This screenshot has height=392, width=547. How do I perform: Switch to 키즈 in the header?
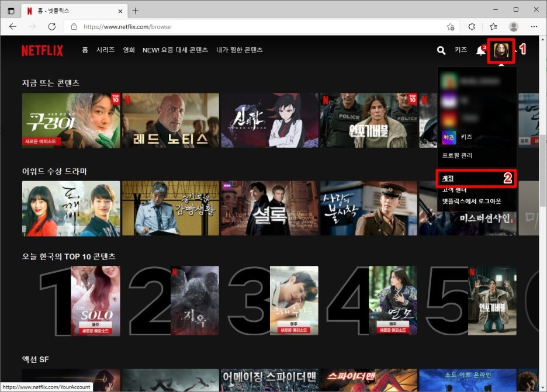(x=461, y=50)
